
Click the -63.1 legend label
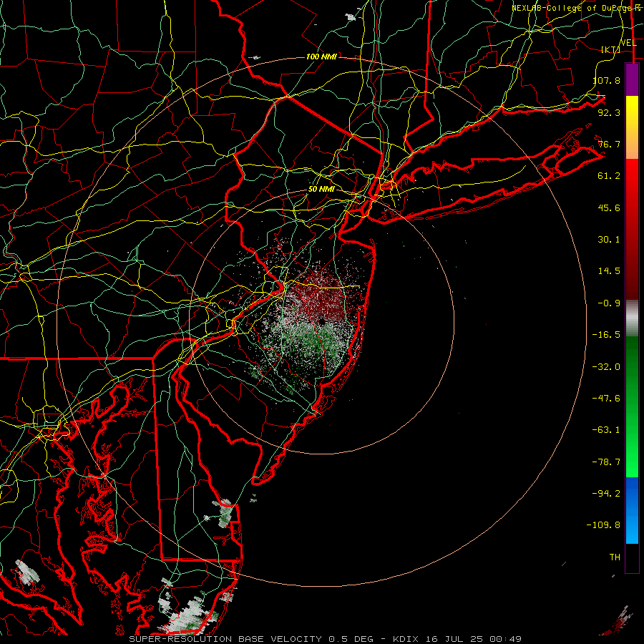pos(606,430)
